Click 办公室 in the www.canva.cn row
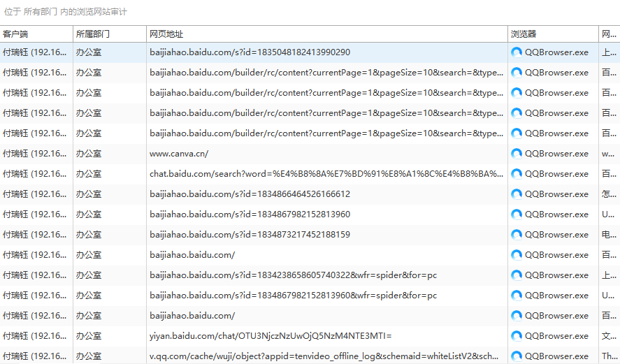 pyautogui.click(x=89, y=154)
